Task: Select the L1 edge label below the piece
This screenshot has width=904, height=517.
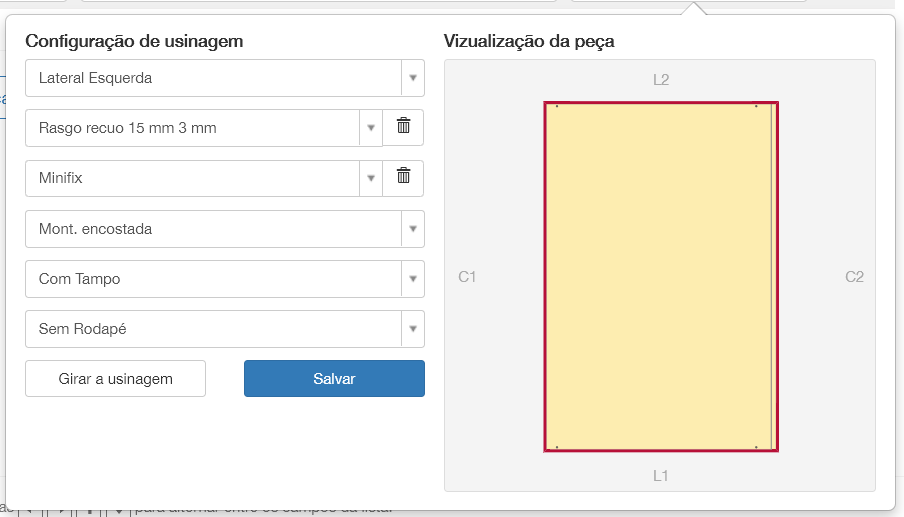Action: click(x=660, y=476)
